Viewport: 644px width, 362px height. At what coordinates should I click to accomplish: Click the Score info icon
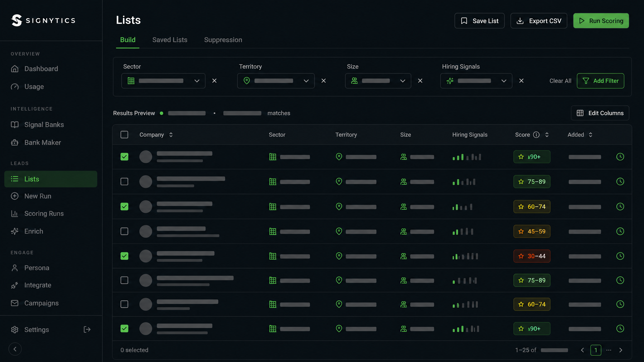pos(536,135)
